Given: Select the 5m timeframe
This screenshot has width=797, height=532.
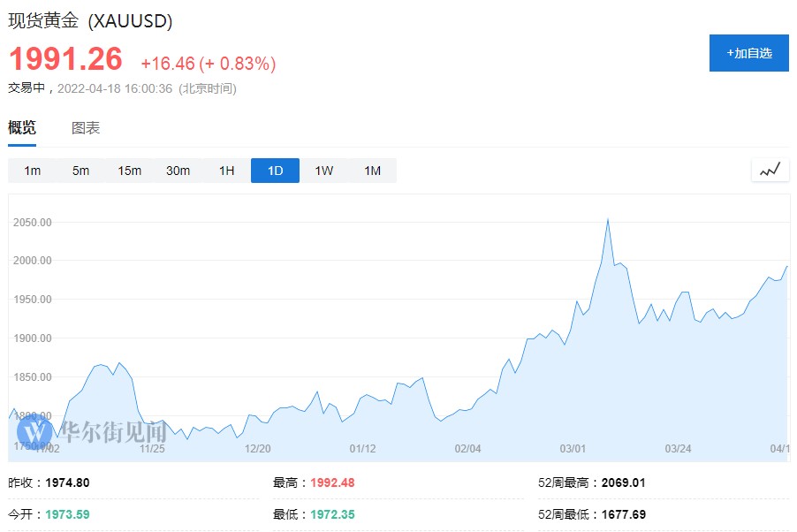Looking at the screenshot, I should click(x=81, y=171).
